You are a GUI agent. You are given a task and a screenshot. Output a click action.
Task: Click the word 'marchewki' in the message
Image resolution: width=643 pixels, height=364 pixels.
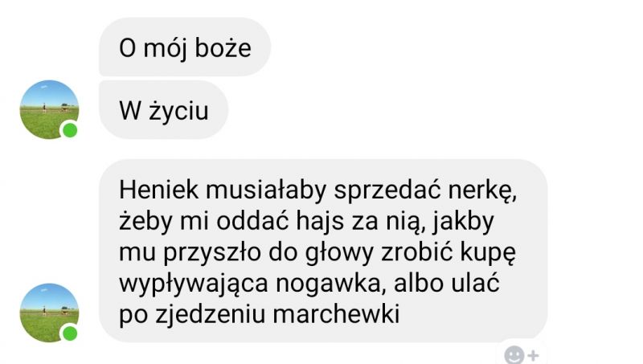point(336,314)
